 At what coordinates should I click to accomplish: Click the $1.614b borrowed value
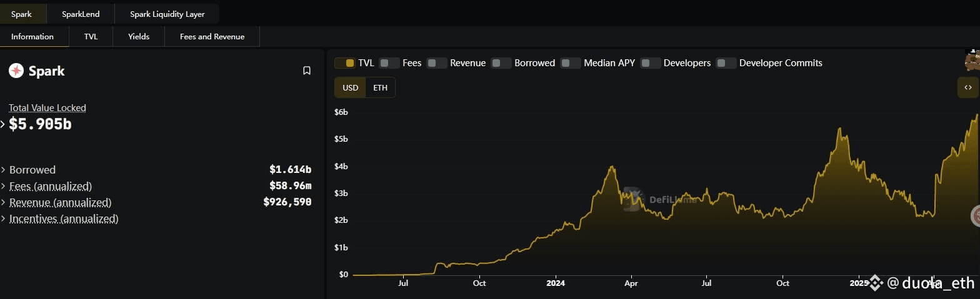[x=290, y=170]
